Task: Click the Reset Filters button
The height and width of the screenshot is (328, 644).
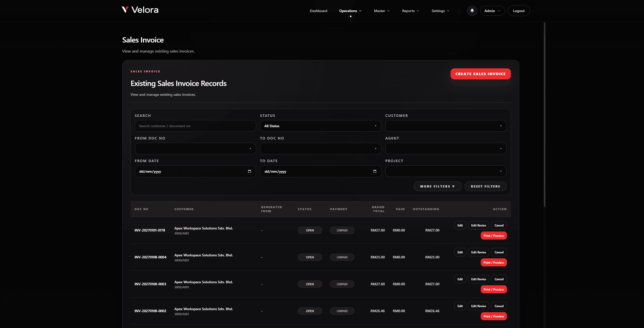Action: pyautogui.click(x=485, y=186)
